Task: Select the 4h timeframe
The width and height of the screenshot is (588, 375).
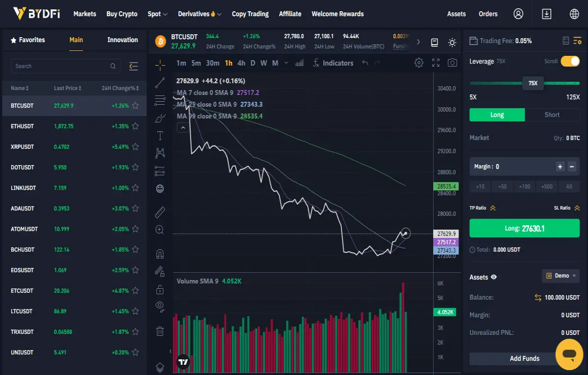Action: pyautogui.click(x=241, y=63)
